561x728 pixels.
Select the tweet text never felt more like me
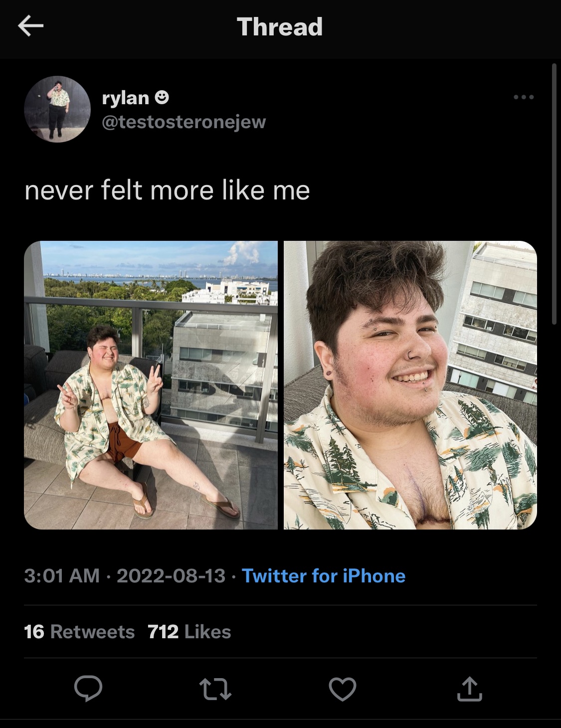[167, 190]
